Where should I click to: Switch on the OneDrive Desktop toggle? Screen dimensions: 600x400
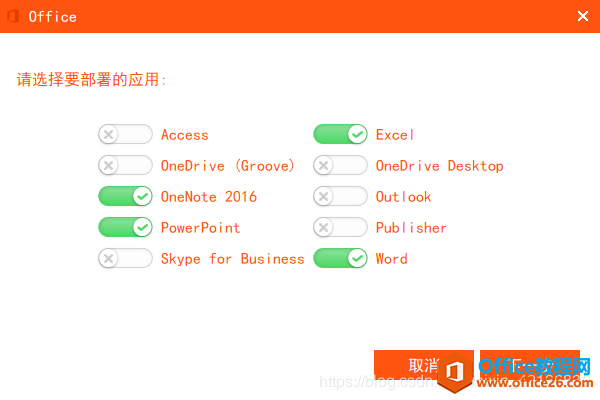[340, 165]
